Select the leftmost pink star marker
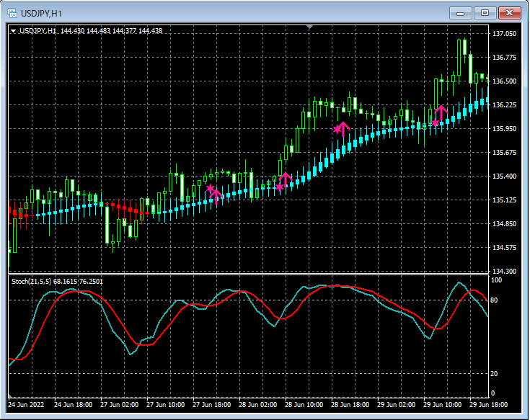530x420 pixels. pyautogui.click(x=211, y=189)
